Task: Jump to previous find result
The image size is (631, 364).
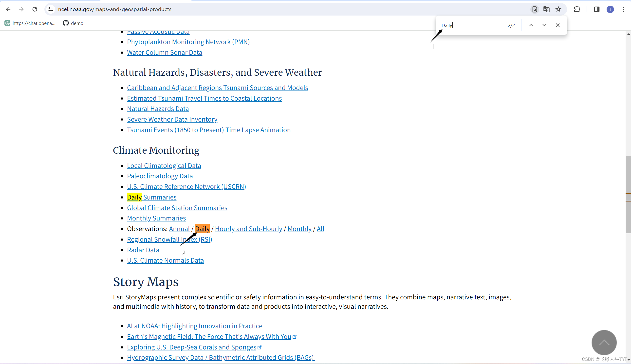Action: [531, 25]
